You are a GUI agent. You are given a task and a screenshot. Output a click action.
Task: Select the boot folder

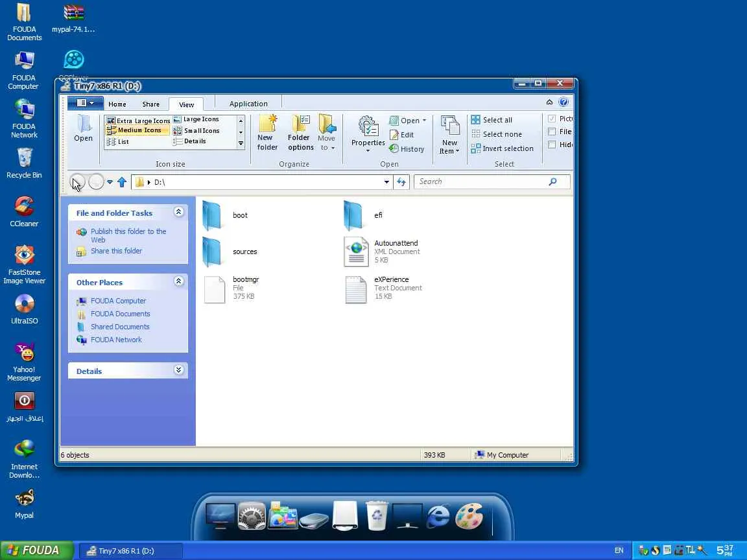[225, 215]
